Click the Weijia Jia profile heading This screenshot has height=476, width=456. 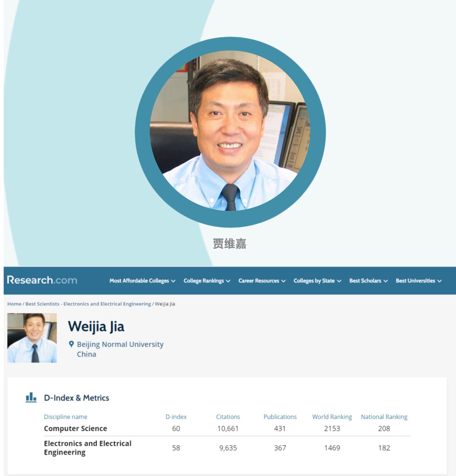(x=96, y=327)
